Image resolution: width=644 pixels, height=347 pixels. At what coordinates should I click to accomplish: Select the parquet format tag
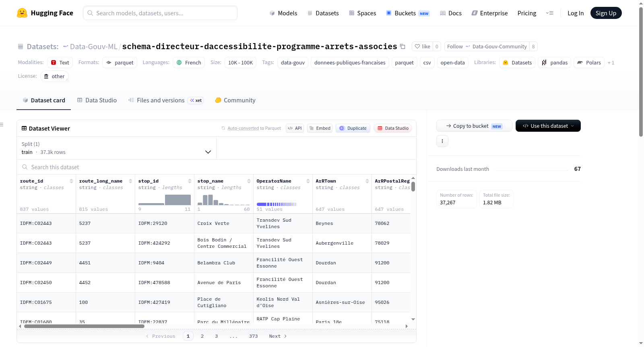tap(120, 62)
